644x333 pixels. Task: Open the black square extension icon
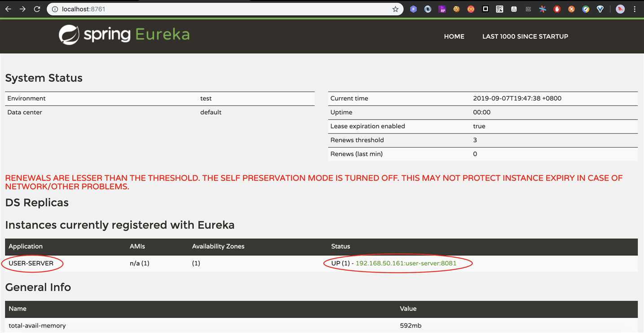(x=485, y=9)
